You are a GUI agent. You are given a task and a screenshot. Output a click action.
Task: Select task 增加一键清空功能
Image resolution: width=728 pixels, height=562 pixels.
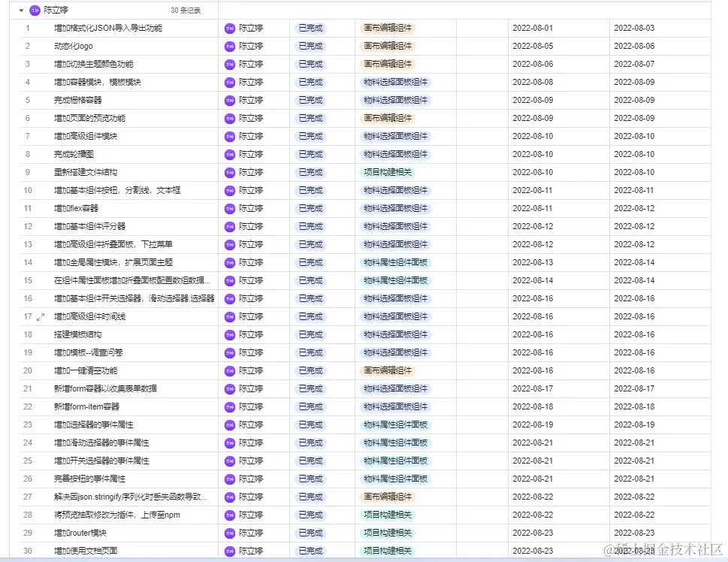[86, 370]
